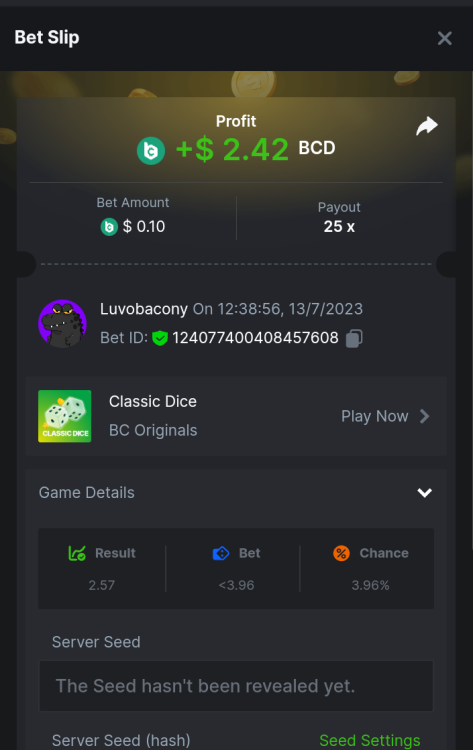Click the Classic Dice title text
Screen dimensions: 473x750
(153, 401)
